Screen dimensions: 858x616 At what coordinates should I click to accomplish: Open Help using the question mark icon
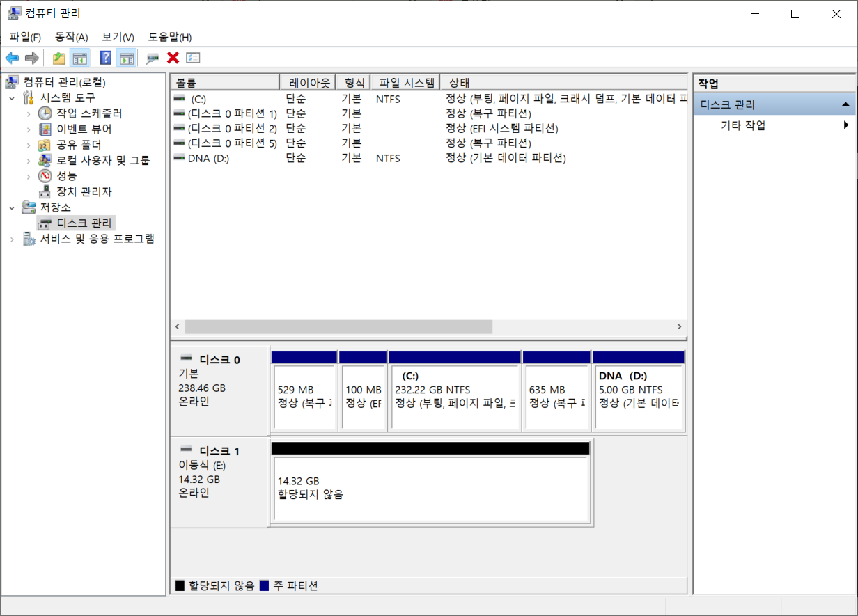coord(105,57)
